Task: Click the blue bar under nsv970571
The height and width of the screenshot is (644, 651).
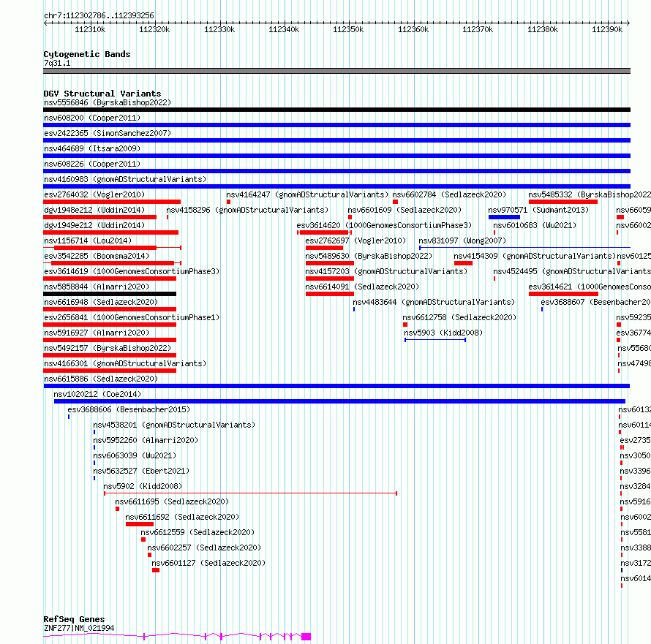Action: [504, 217]
